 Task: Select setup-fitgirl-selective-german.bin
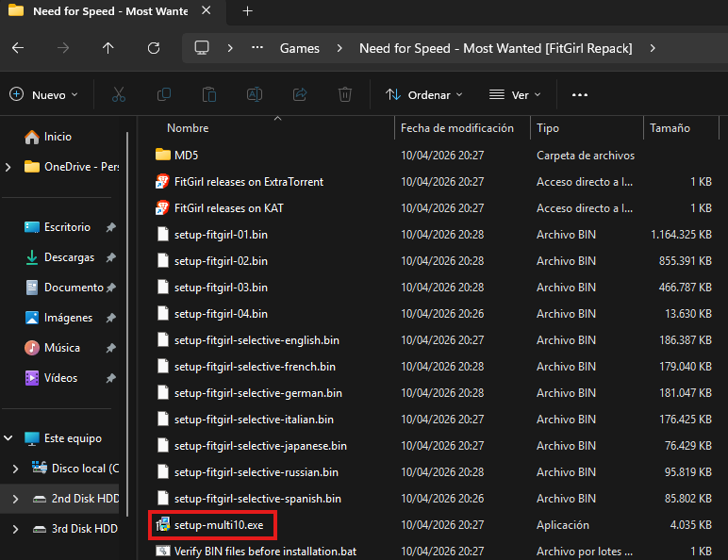click(x=258, y=393)
